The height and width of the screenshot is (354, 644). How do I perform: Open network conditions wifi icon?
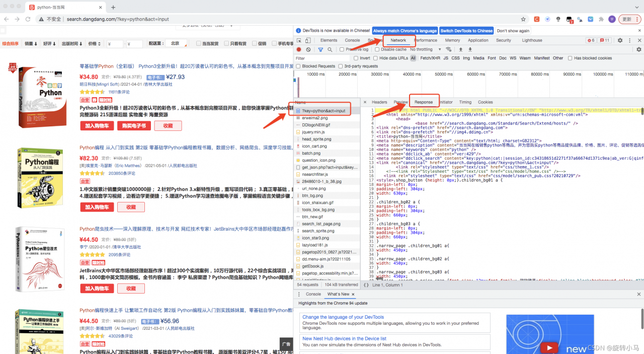(449, 49)
